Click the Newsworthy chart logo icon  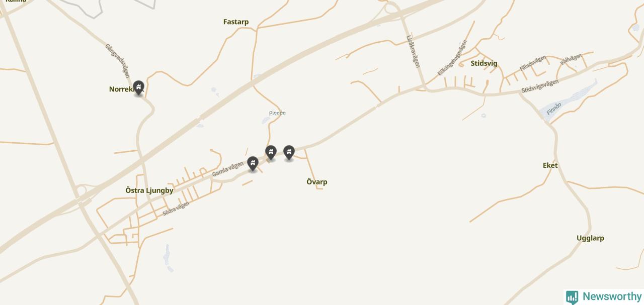[x=572, y=297]
